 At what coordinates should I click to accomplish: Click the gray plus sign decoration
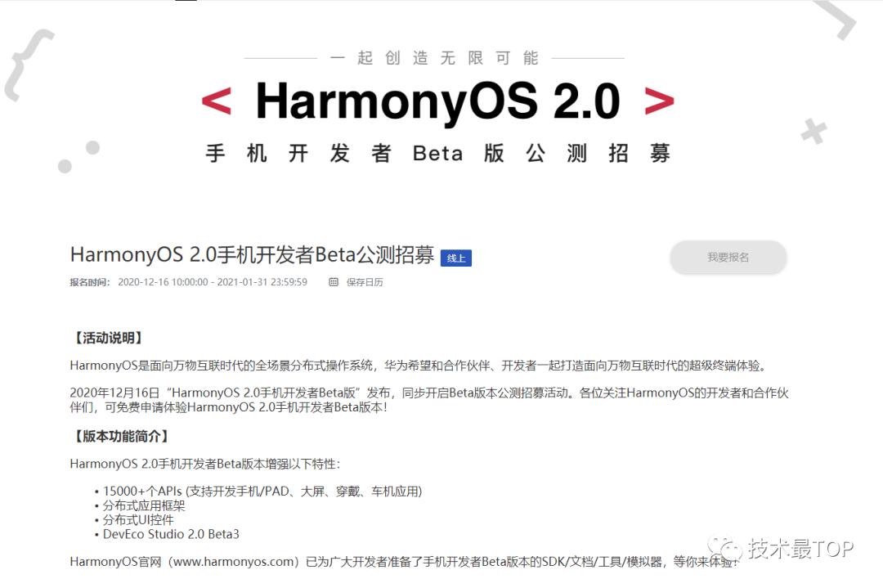coord(814,132)
